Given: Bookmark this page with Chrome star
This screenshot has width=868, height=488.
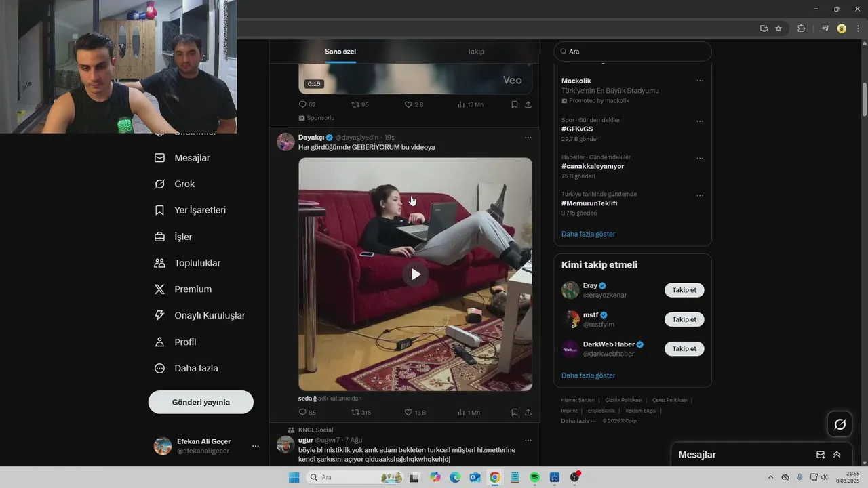Looking at the screenshot, I should coord(778,28).
